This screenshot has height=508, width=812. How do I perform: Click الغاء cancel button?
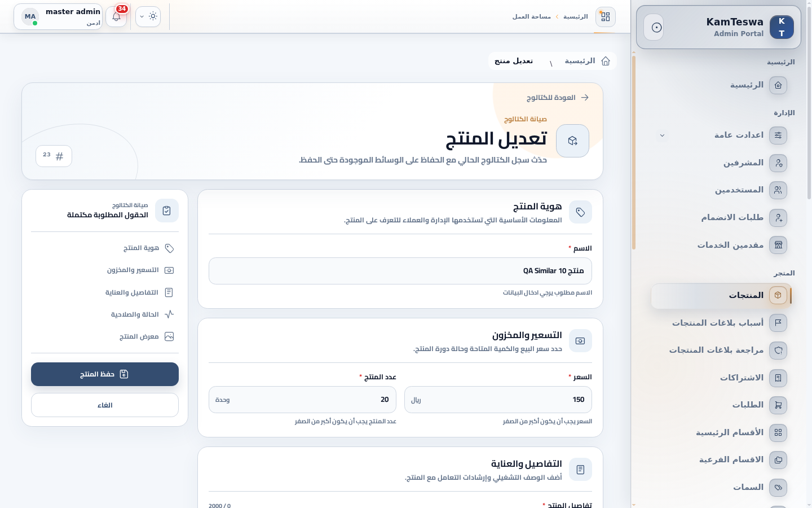(x=105, y=405)
